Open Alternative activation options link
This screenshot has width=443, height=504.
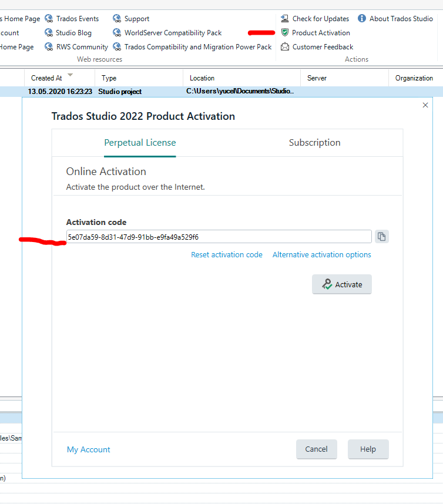point(321,254)
